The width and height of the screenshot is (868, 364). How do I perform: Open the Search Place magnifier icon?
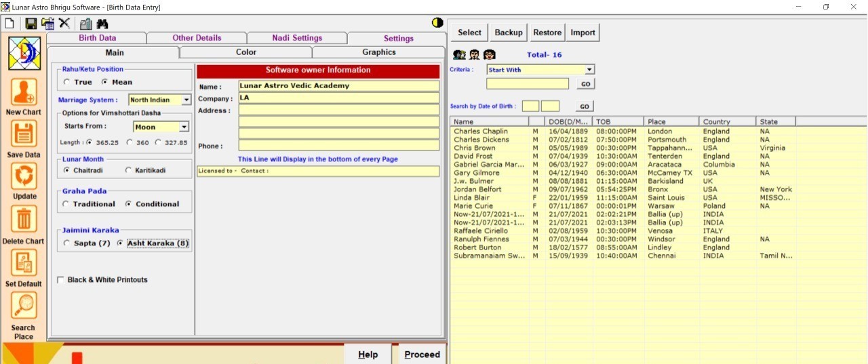click(x=24, y=306)
